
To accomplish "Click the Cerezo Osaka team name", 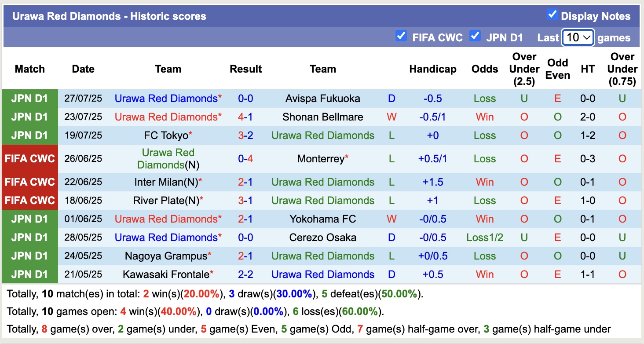I will click(x=322, y=238).
